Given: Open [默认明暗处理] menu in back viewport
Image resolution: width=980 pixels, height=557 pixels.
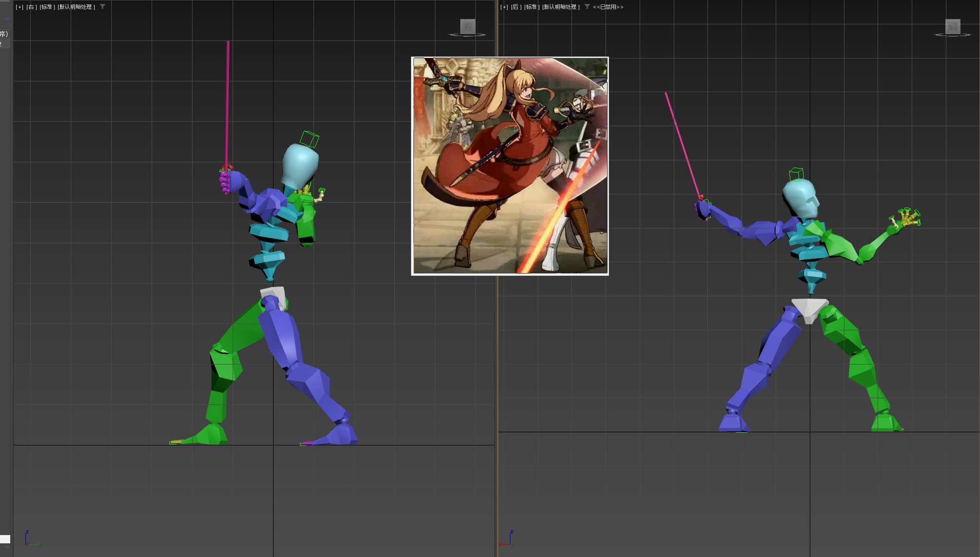Looking at the screenshot, I should coord(561,7).
